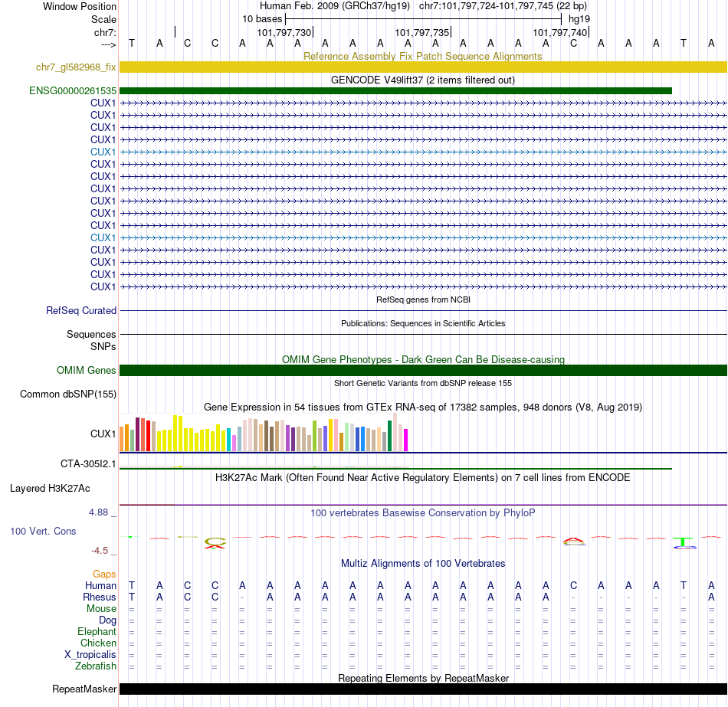The height and width of the screenshot is (707, 728).
Task: Open the H3K27Ac Mark ENCODE track title
Action: click(x=422, y=478)
